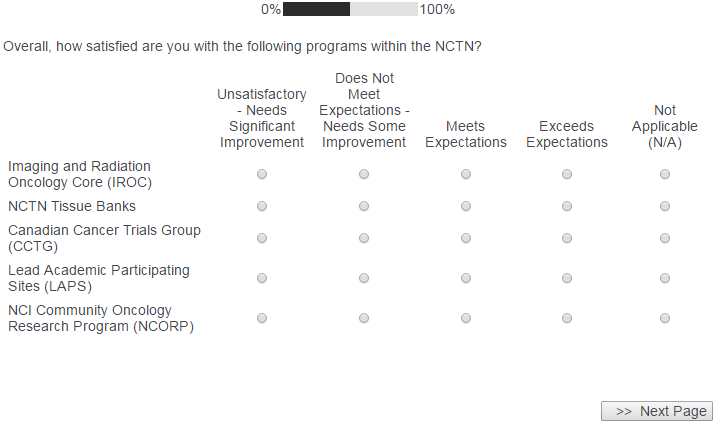Select Unsatisfactory for IROC row
Screen dimensions: 718x433
click(262, 174)
